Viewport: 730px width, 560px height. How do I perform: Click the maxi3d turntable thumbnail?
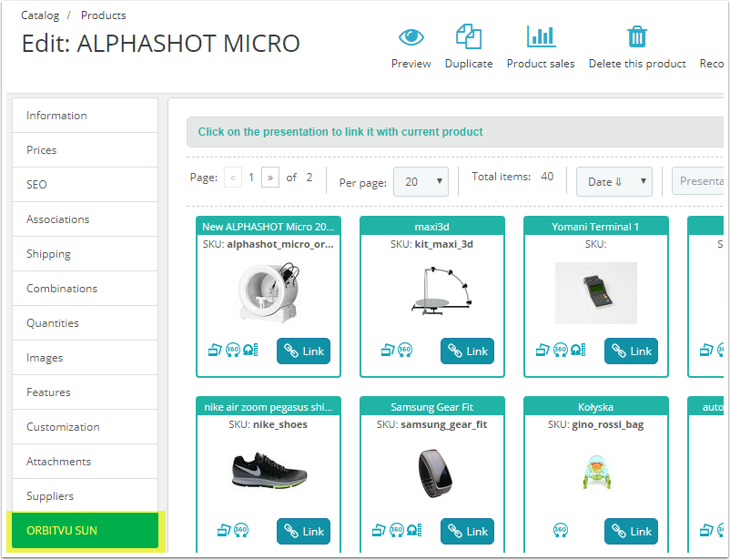[x=441, y=291]
